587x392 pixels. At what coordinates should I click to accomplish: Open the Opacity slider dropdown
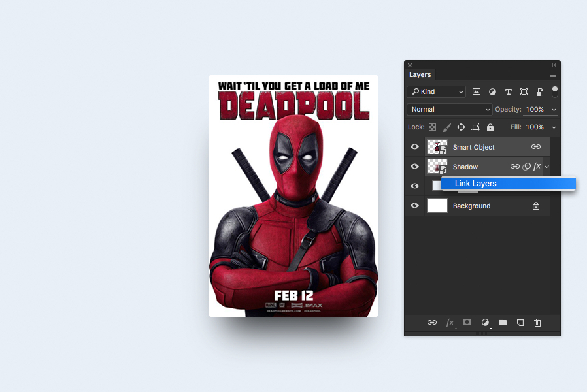pos(554,110)
